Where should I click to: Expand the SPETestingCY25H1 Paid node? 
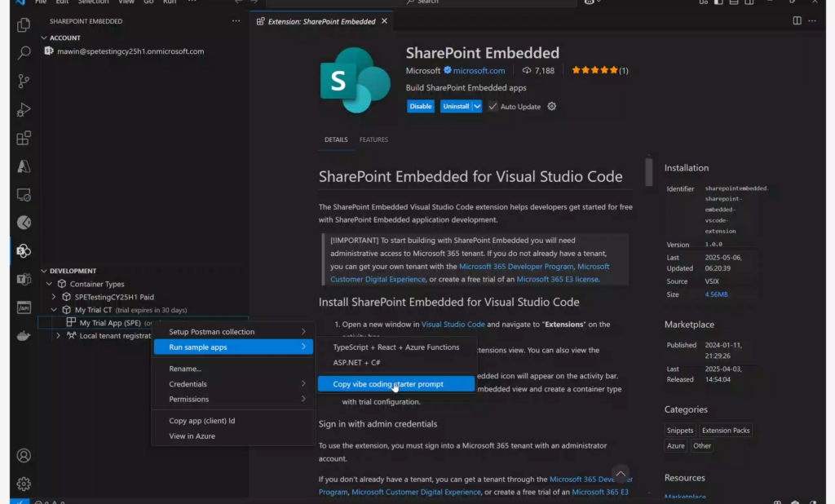coord(53,297)
